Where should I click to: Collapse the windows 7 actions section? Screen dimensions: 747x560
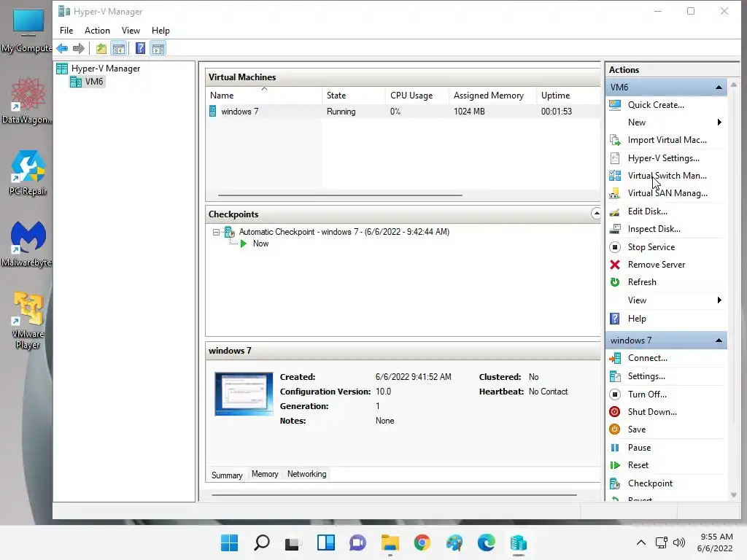(719, 341)
